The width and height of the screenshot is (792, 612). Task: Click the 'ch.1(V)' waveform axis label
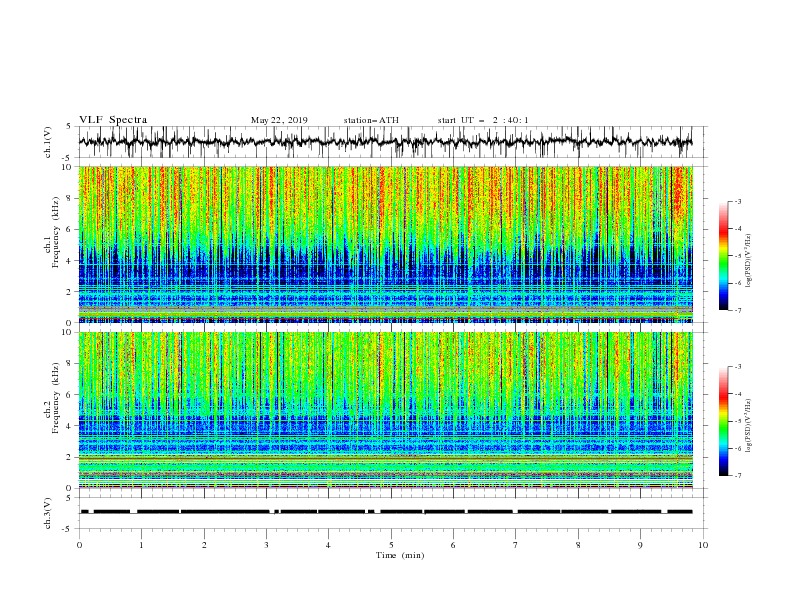[48, 142]
